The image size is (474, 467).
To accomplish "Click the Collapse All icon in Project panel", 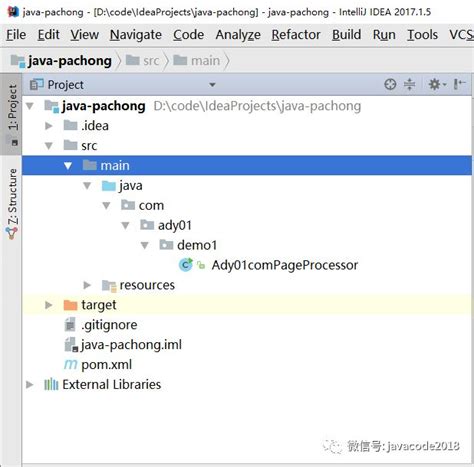I will pos(409,84).
